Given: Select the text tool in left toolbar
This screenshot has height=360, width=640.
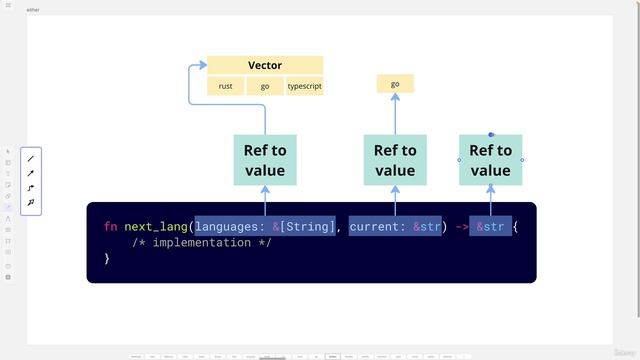Looking at the screenshot, I should point(8,174).
